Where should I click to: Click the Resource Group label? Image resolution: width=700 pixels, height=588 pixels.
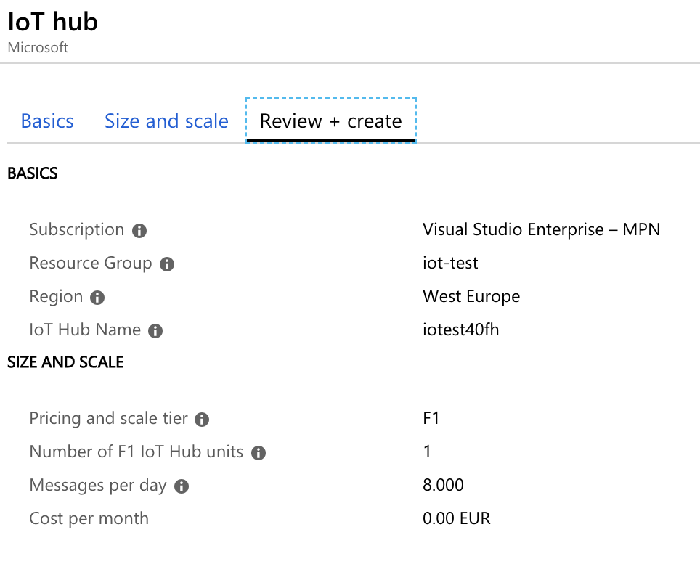point(91,263)
